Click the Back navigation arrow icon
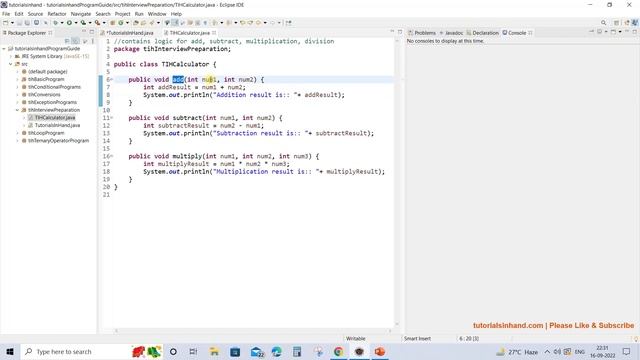The width and height of the screenshot is (640, 360). pyautogui.click(x=258, y=23)
